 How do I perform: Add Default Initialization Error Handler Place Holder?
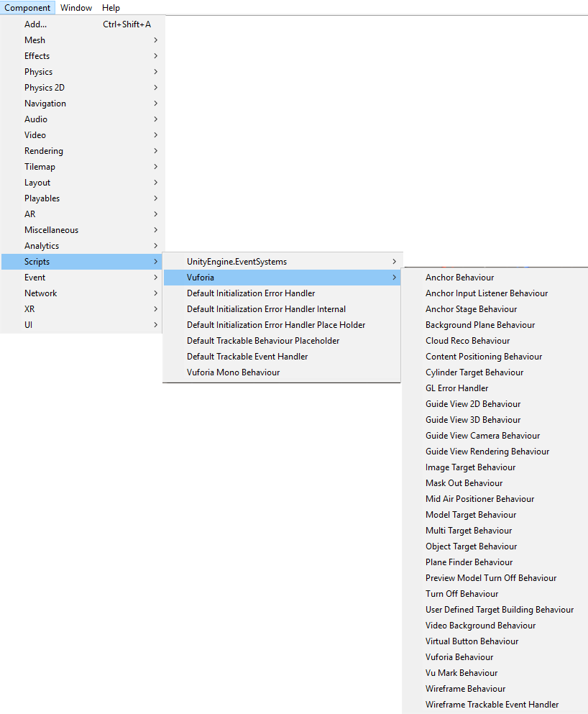[282, 325]
